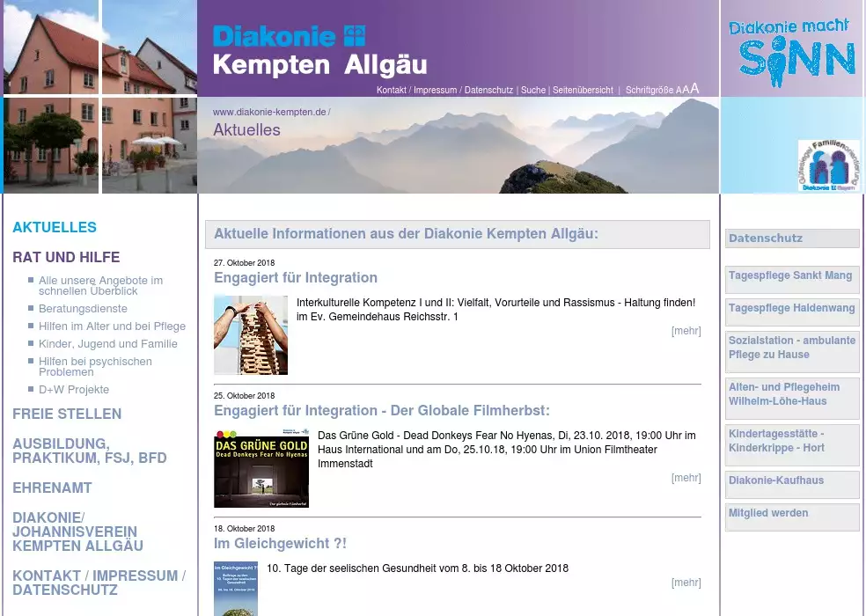Open the Rat und Hilfe menu section

point(66,258)
